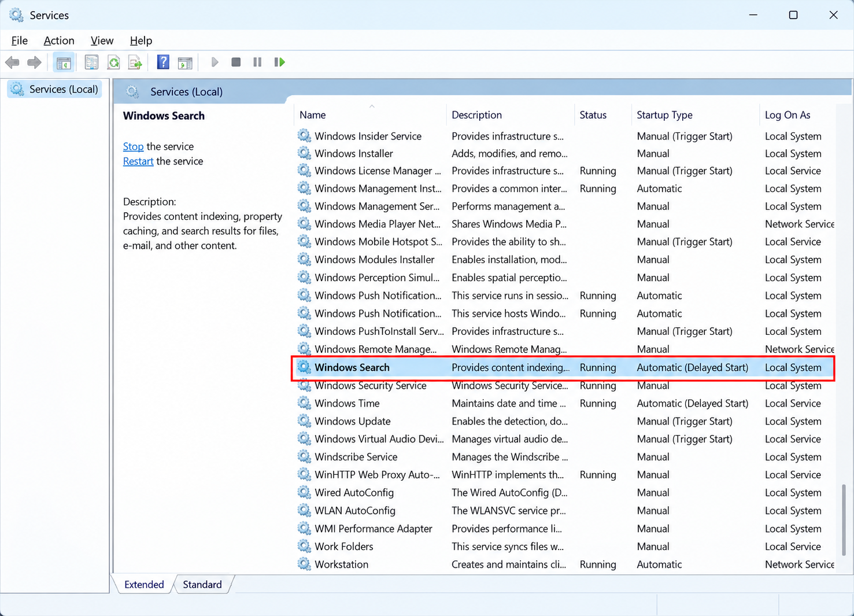Click the Stop the service link
854x616 pixels.
[133, 146]
